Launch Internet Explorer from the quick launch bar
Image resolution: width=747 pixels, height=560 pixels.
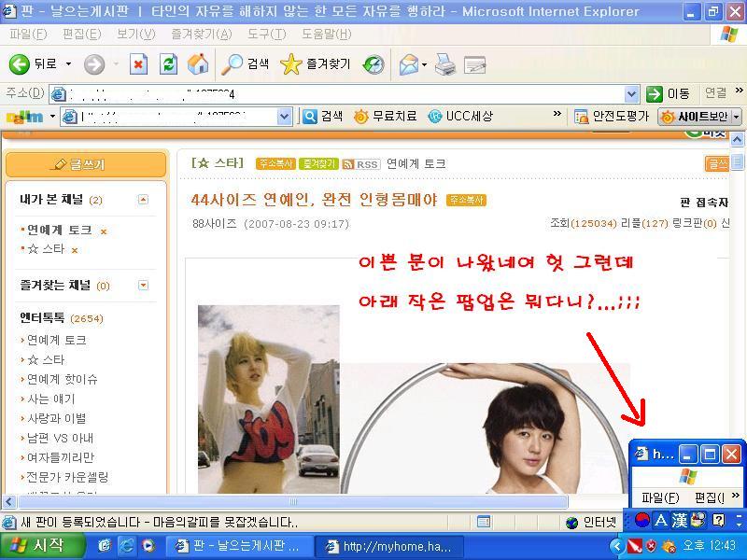point(126,545)
